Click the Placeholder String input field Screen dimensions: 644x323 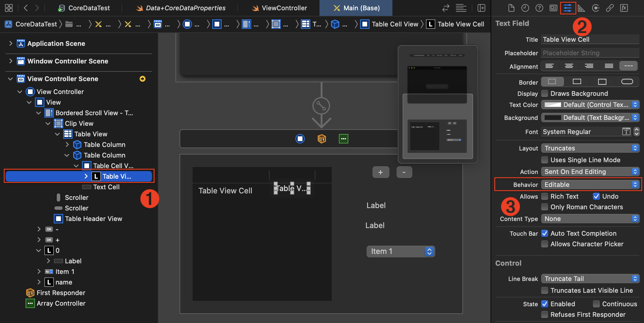590,53
